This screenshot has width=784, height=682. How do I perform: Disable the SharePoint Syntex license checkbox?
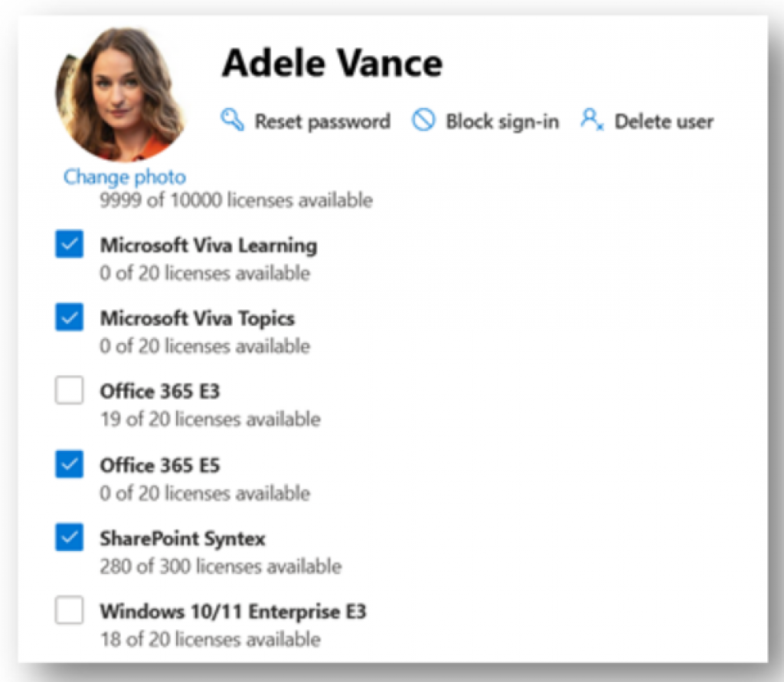(x=70, y=537)
